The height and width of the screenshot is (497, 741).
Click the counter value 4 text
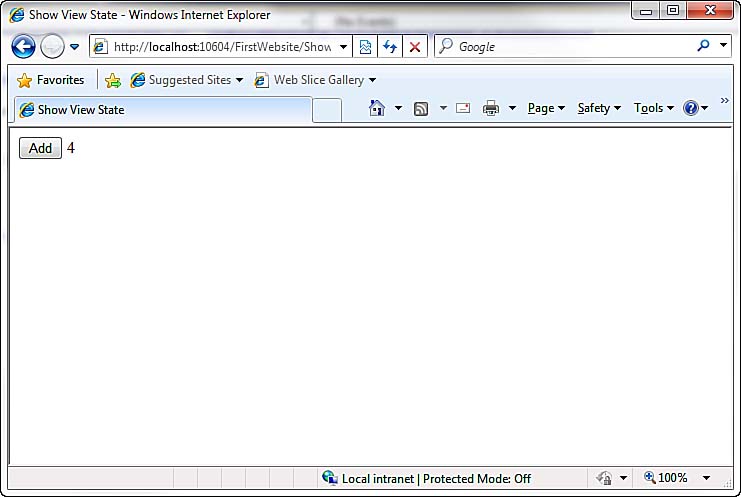point(71,148)
